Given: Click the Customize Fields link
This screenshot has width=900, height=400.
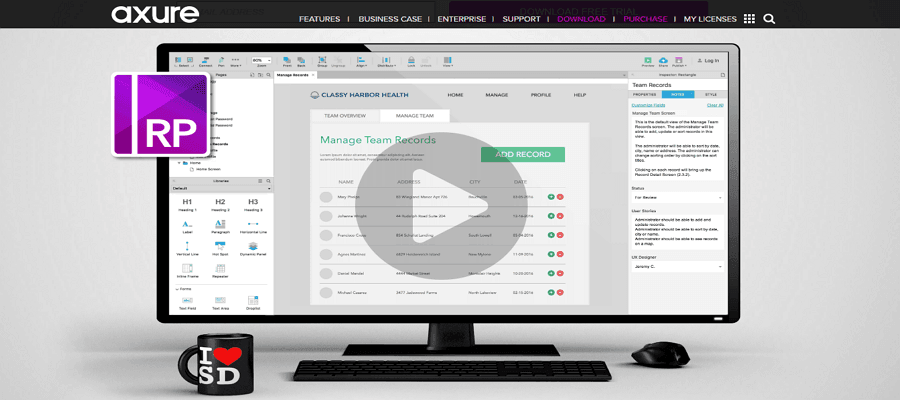Looking at the screenshot, I should point(648,105).
